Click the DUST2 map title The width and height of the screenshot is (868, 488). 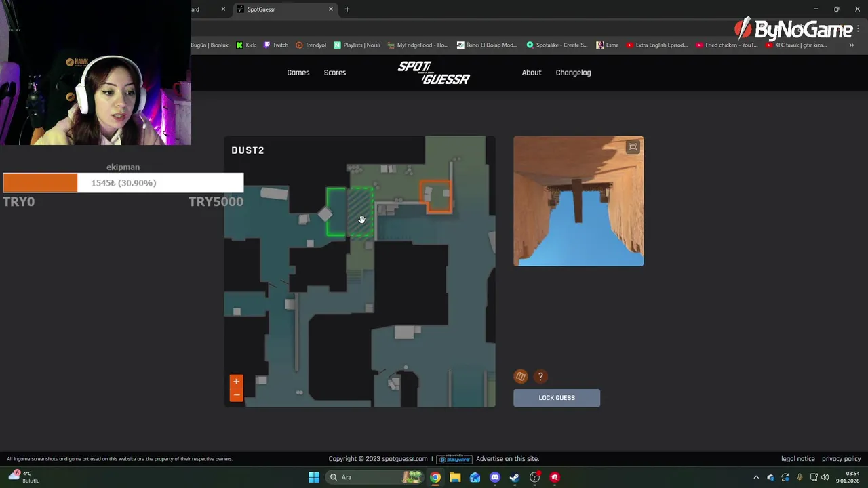coord(248,150)
